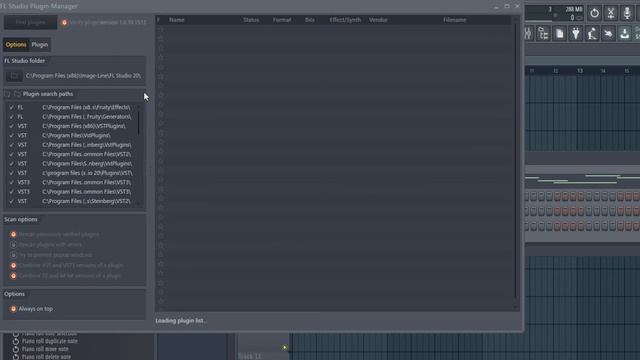The height and width of the screenshot is (360, 640).
Task: Toggle Combine 32 and 64 bit versions option
Action: coord(13,276)
